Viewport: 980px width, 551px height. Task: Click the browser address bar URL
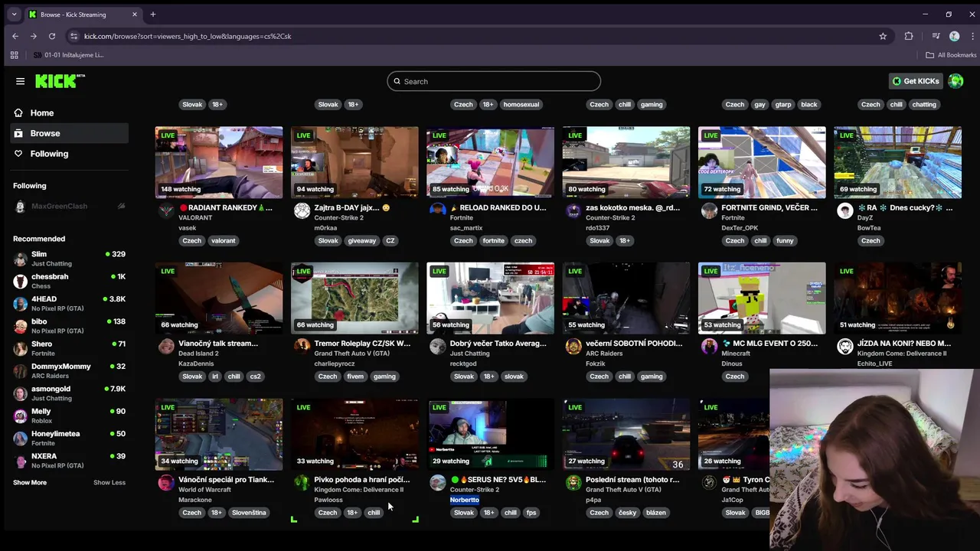[188, 36]
